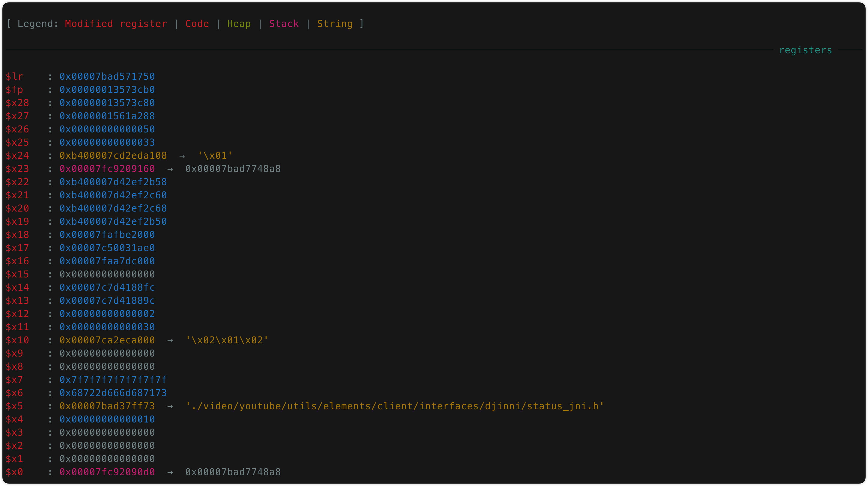Click the 'Code' legend label
Screen dimensions: 868x486
click(197, 24)
